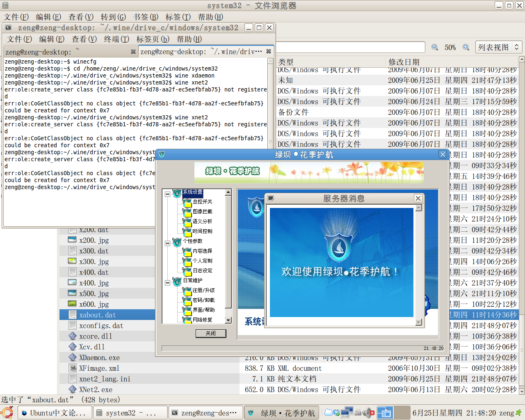This screenshot has width=525, height=420.
Task: Click system32 taskbar button
Action: [x=130, y=413]
